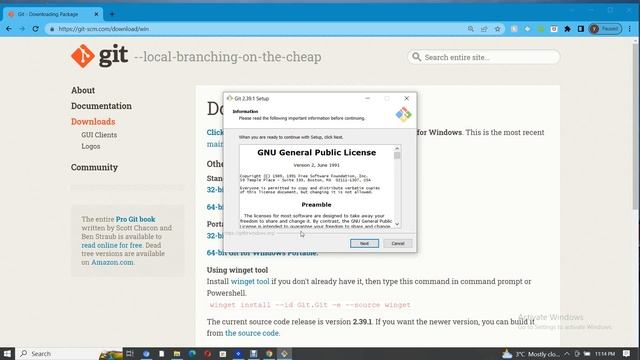
Task: Click the taskbar clock 11:14 PM
Action: 605,354
